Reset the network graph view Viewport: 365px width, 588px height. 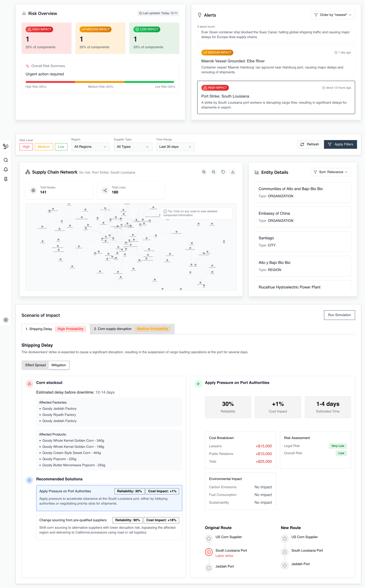pyautogui.click(x=223, y=172)
